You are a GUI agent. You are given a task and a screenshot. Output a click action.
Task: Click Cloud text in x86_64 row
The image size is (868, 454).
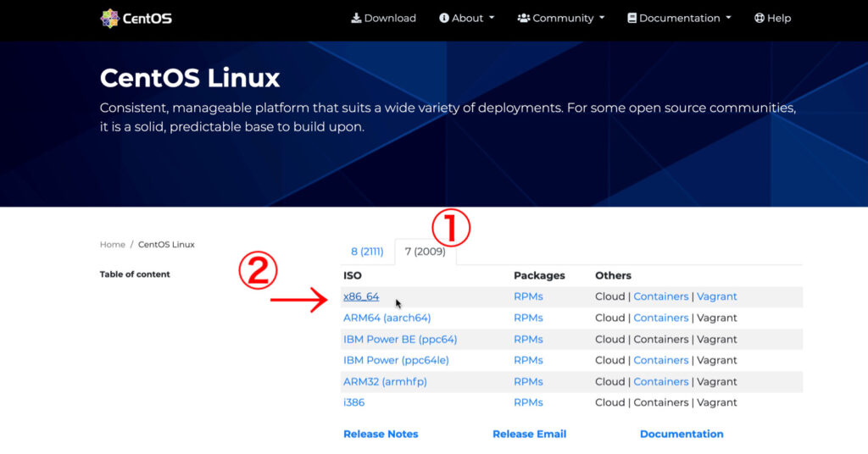(x=610, y=296)
